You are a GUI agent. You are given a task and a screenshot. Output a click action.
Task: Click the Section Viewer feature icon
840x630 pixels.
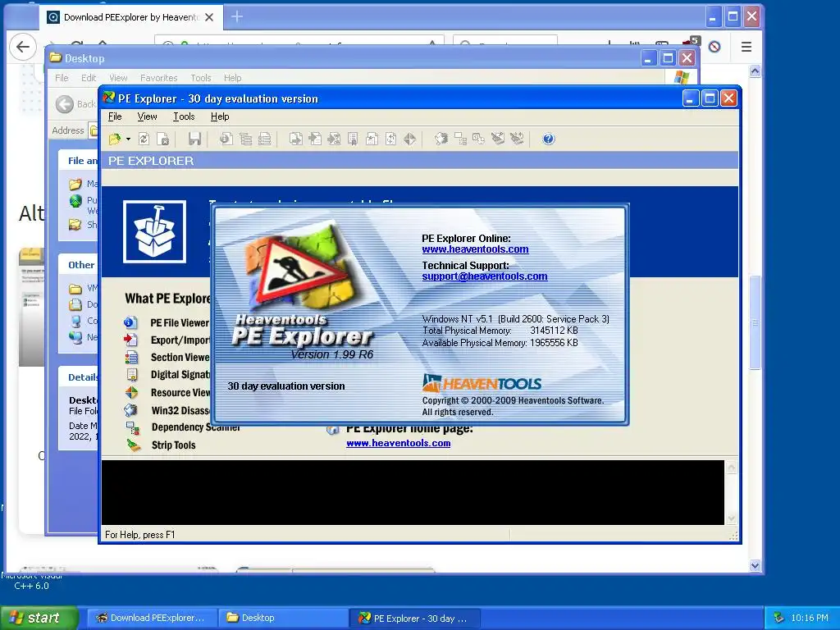(x=131, y=358)
